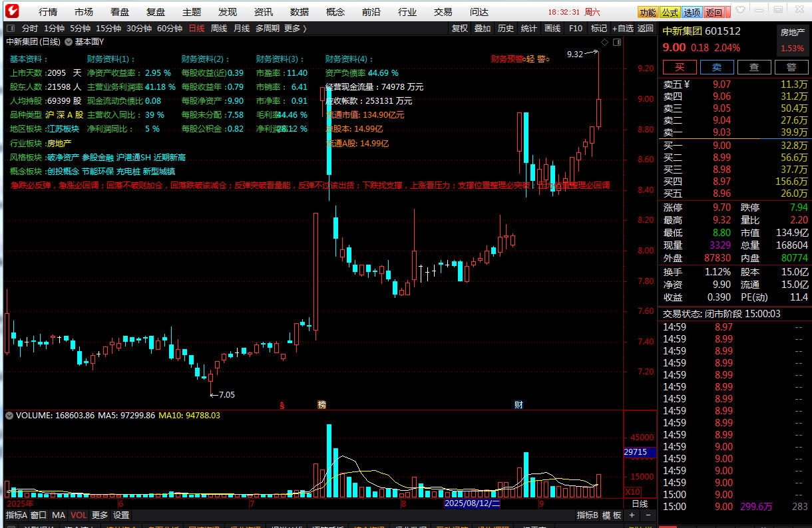Open the 资讯 menu
This screenshot has height=528, width=812.
tap(264, 12)
